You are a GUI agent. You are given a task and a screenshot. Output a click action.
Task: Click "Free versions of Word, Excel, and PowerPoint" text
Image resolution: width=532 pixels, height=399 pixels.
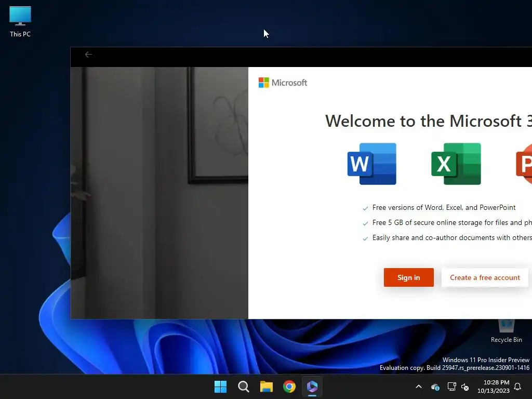(x=444, y=208)
